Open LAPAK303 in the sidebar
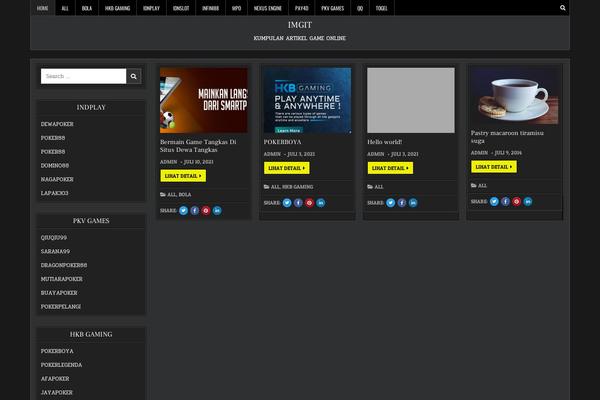Screen dimensions: 600x400 (x=54, y=193)
